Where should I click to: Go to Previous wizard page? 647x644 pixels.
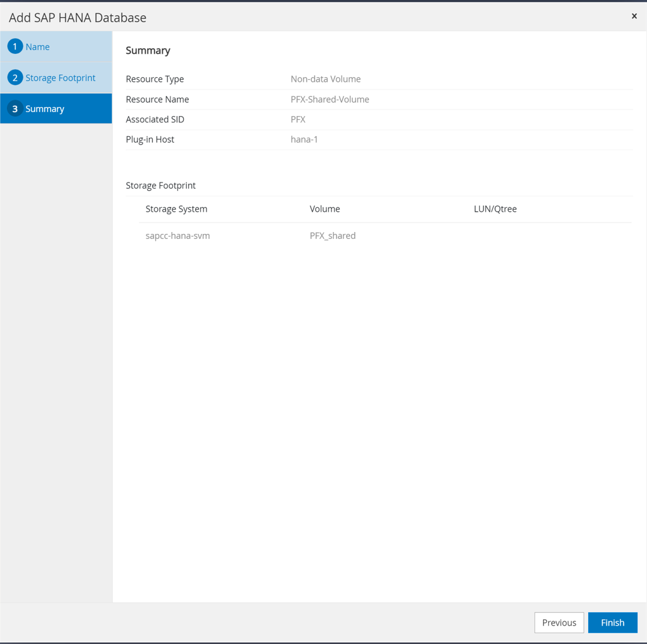pyautogui.click(x=559, y=622)
